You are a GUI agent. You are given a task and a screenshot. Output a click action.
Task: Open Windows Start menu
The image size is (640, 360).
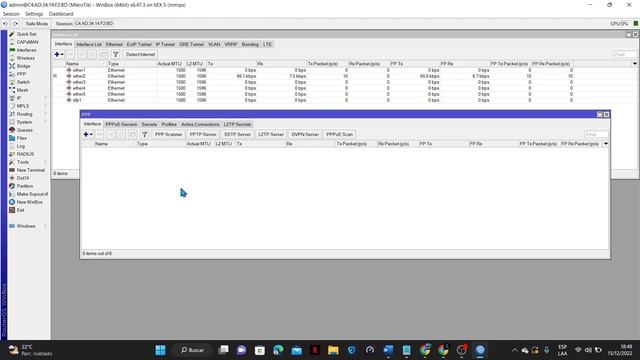tap(160, 350)
